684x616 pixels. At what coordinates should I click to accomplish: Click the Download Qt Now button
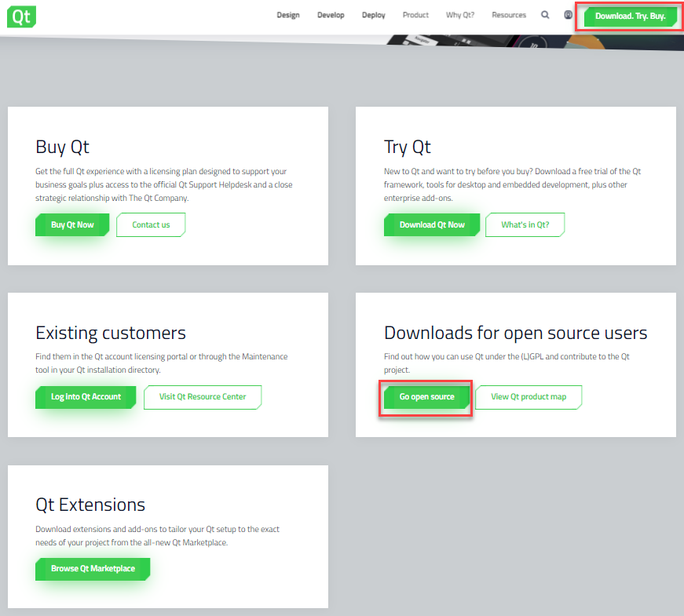[432, 224]
